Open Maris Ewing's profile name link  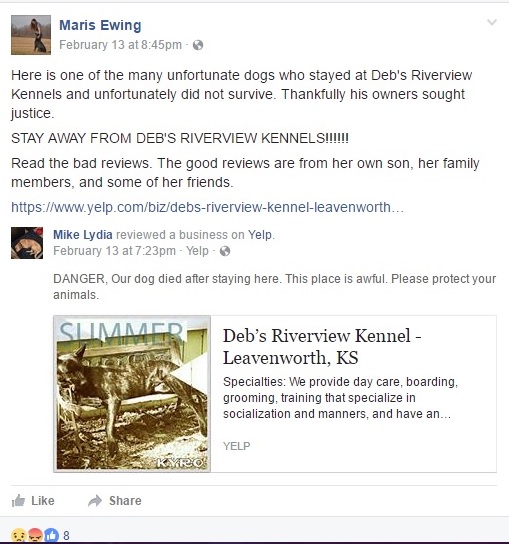(x=100, y=25)
